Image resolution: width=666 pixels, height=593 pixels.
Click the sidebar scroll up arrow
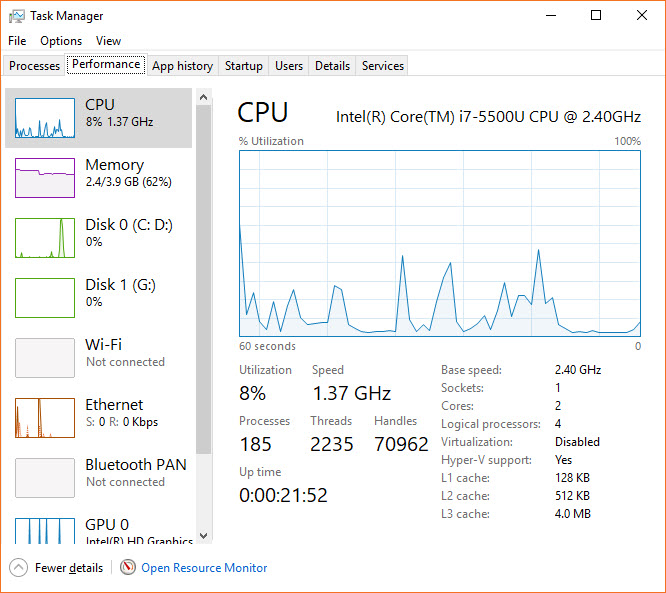[203, 97]
